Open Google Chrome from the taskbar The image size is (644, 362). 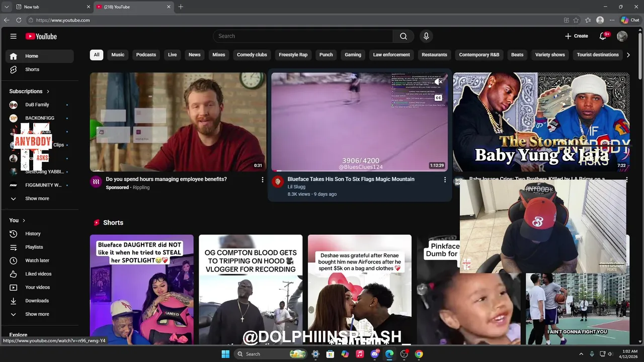click(419, 354)
